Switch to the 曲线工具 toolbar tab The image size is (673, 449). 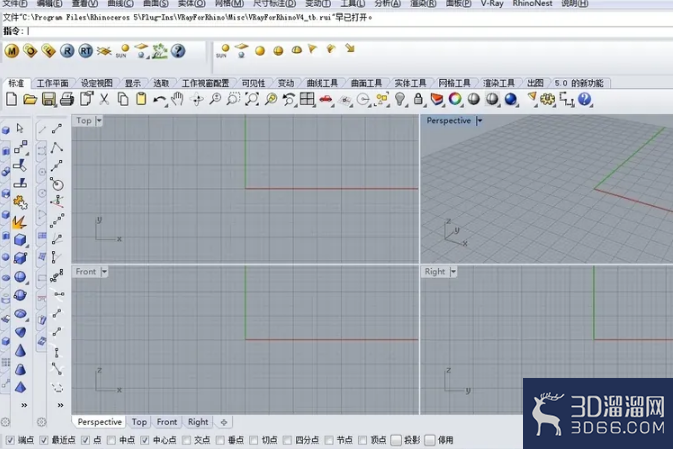point(322,83)
